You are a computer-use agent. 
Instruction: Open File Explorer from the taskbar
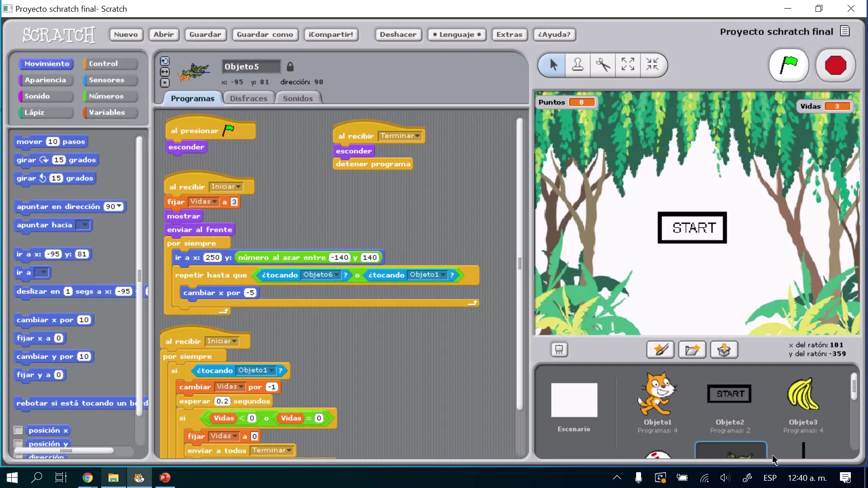tap(113, 478)
